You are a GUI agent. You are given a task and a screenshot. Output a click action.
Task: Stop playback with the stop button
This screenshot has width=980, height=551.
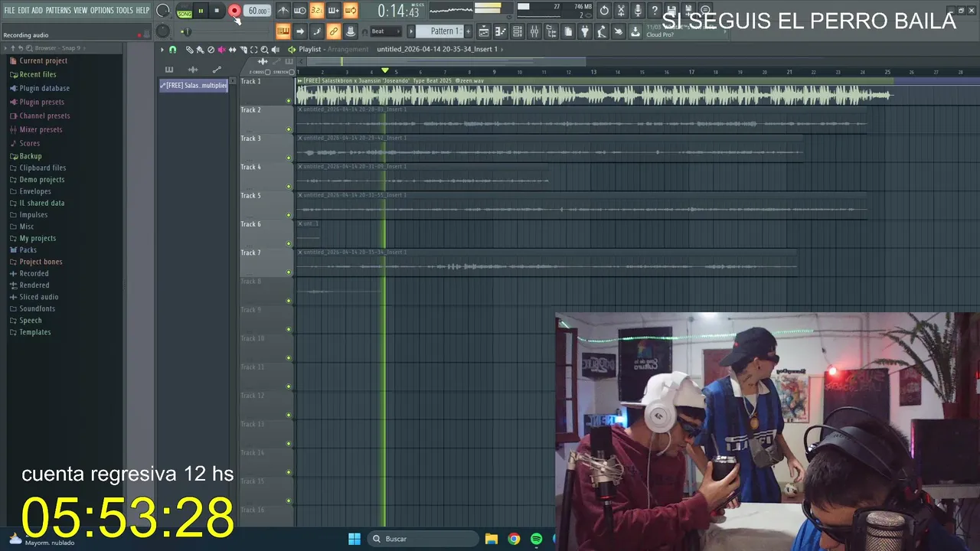click(x=217, y=11)
